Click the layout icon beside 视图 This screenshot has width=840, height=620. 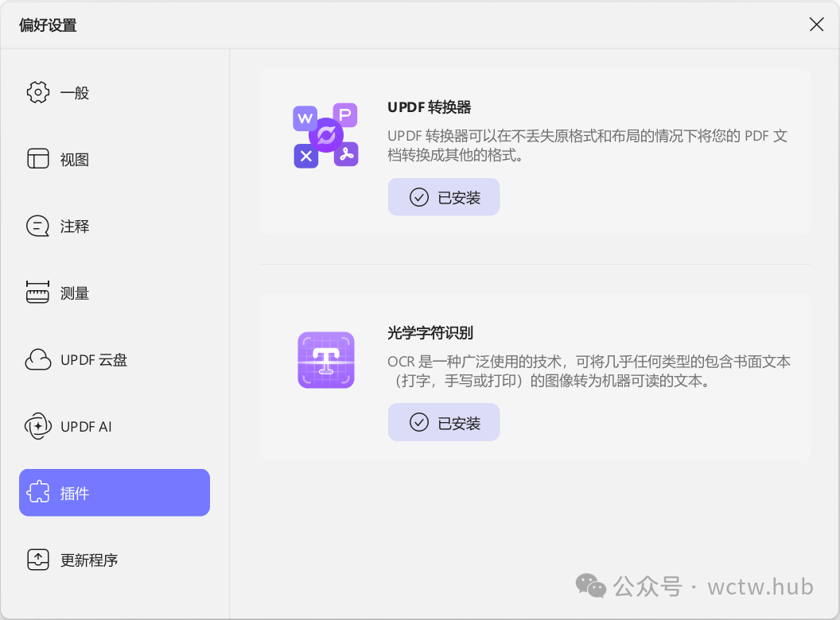tap(38, 159)
